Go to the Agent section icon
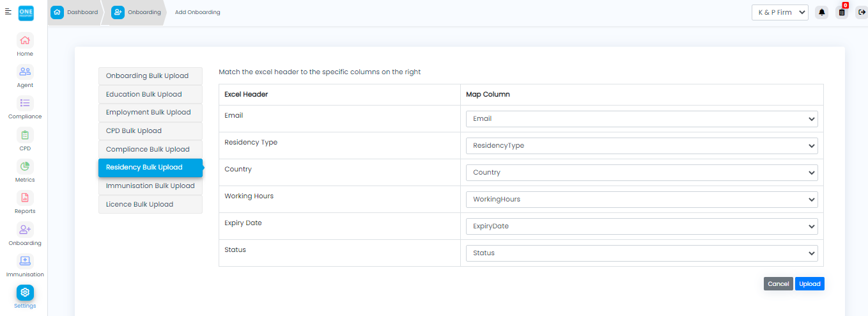Screen dimensions: 868x316 click(x=25, y=72)
